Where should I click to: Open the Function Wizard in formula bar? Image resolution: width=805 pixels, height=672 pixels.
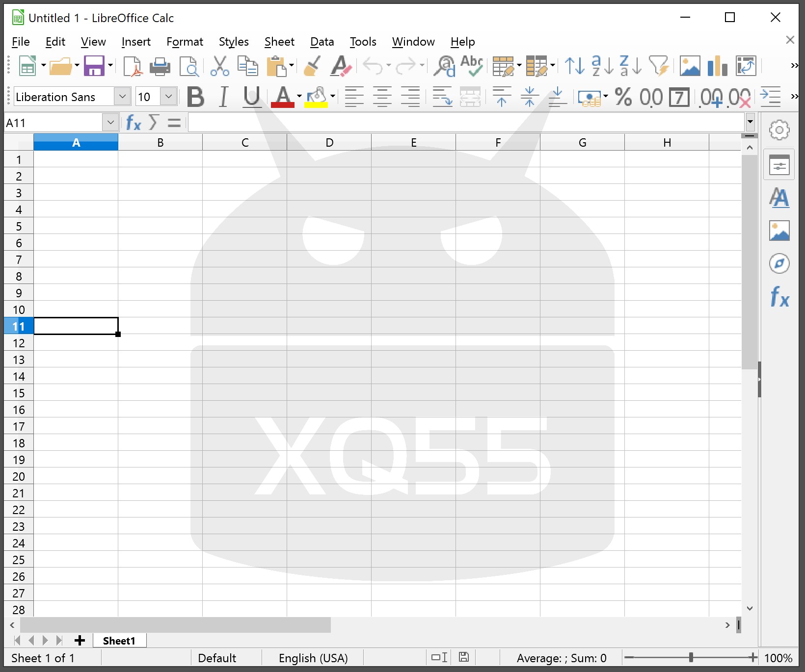134,123
